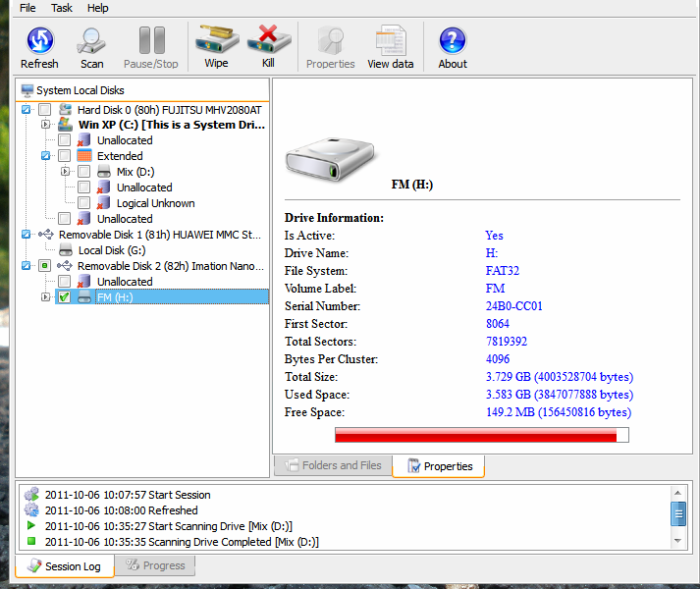Uncheck the FM (H:) checkbox
The height and width of the screenshot is (589, 700).
(64, 297)
